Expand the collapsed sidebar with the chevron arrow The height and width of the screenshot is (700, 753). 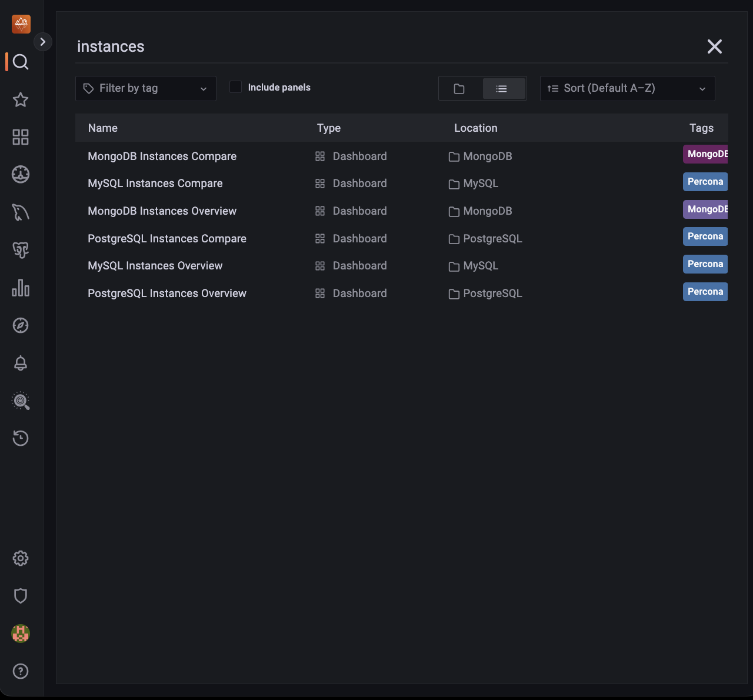pyautogui.click(x=43, y=42)
